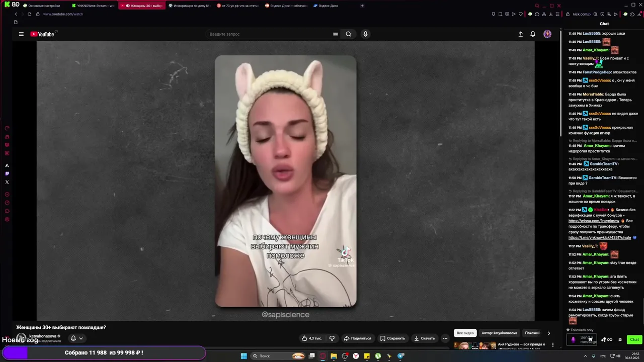644x362 pixels.
Task: Click the YouTube logo
Action: 42,34
